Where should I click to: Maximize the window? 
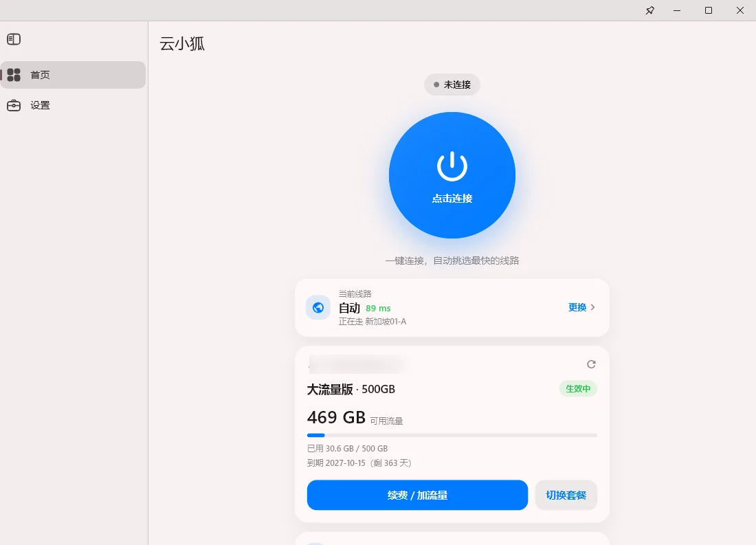click(x=709, y=10)
